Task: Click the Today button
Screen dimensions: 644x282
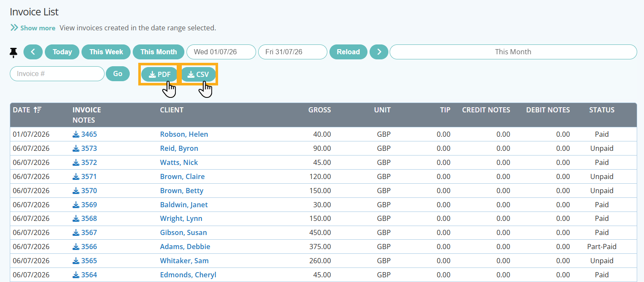Action: click(x=62, y=52)
